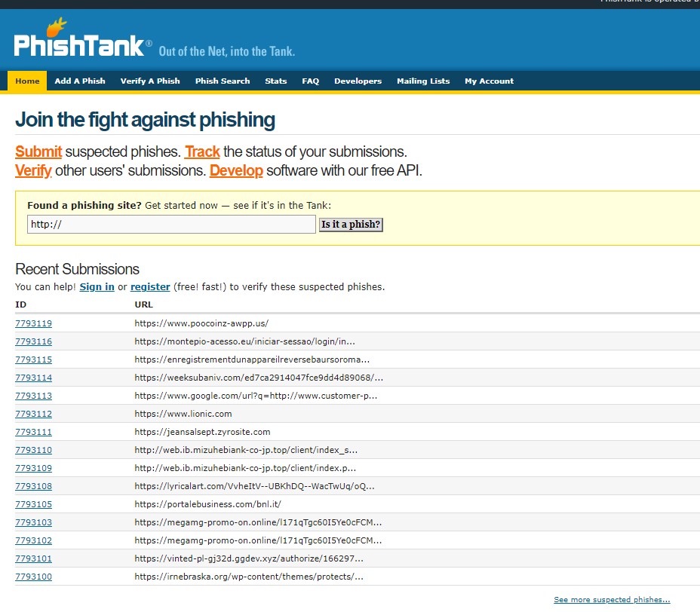Open Verify A Phish page
This screenshot has width=700, height=612.
[150, 81]
